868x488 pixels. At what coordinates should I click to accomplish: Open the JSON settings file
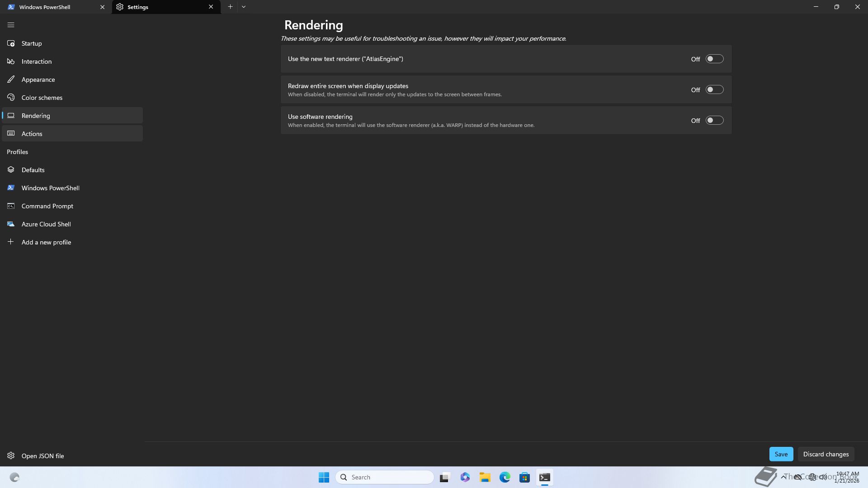pos(42,456)
